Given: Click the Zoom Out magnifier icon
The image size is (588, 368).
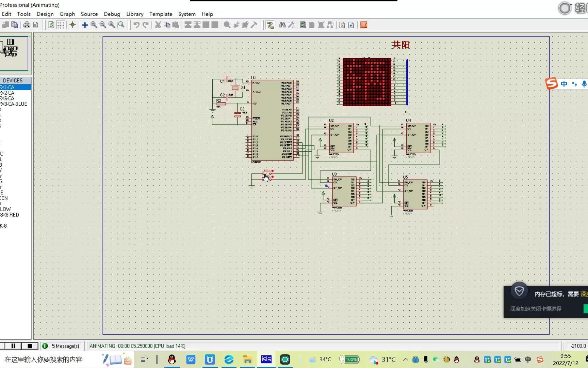Looking at the screenshot, I should point(103,25).
